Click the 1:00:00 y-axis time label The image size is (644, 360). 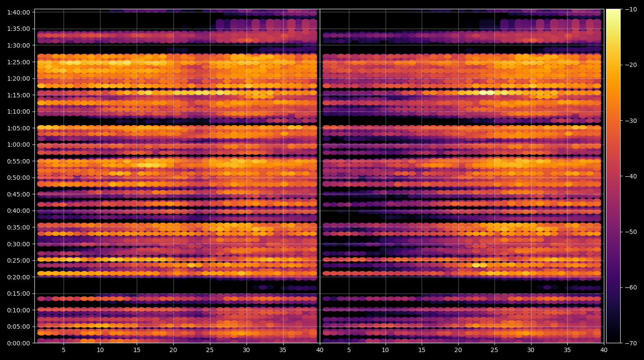(x=19, y=145)
